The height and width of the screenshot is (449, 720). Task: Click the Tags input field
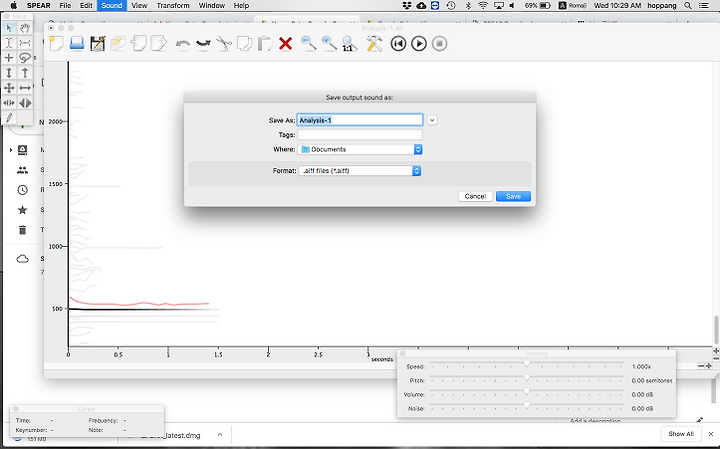tap(360, 135)
